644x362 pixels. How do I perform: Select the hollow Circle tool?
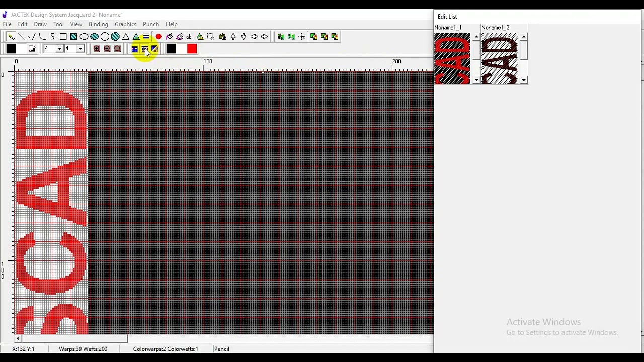105,36
